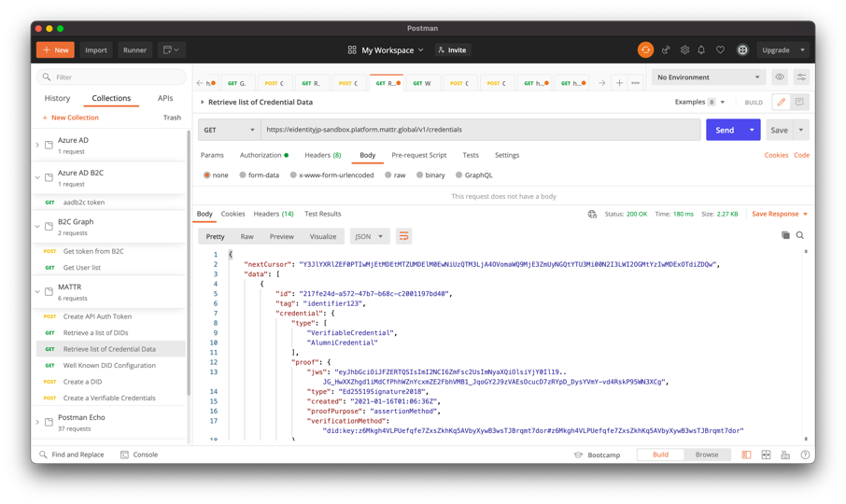The image size is (846, 504).
Task: Select the form-data body option
Action: coord(243,175)
